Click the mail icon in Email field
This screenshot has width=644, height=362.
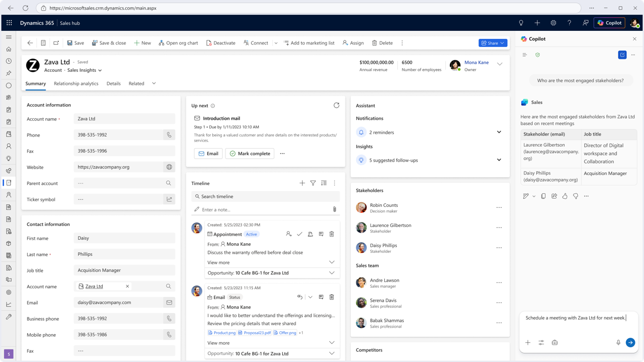point(169,302)
